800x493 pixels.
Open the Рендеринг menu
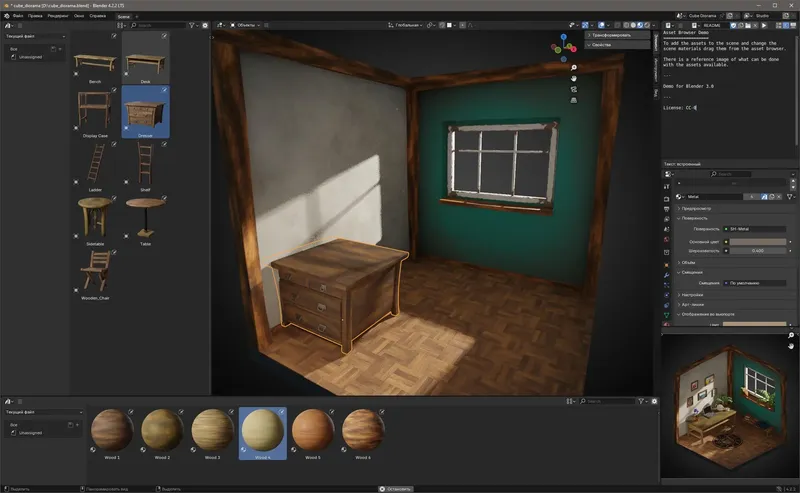coord(56,16)
